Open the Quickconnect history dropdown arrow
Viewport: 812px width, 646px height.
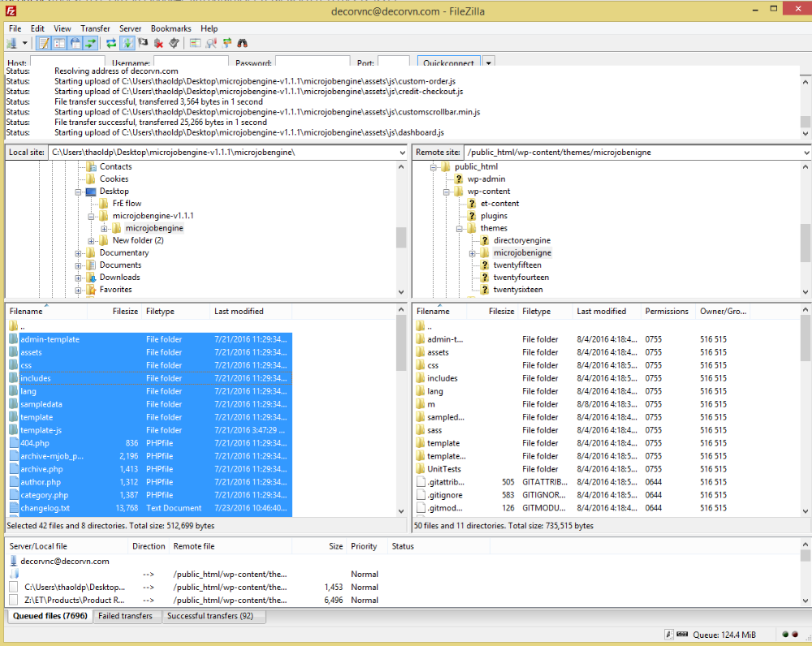coord(488,62)
